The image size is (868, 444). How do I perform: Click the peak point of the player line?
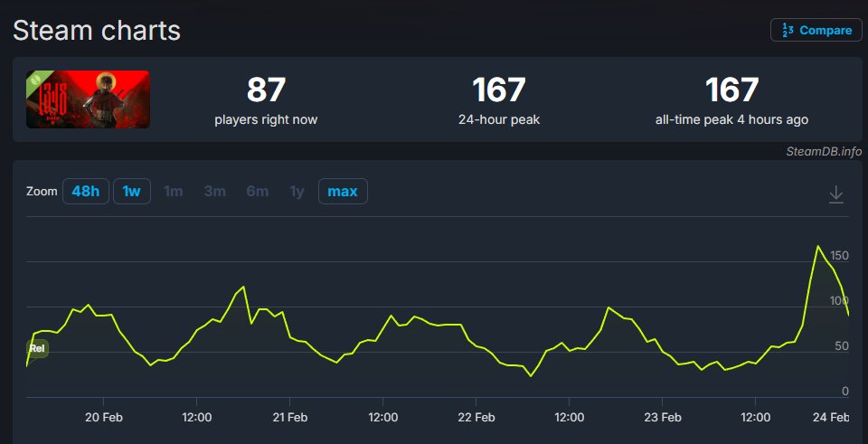[817, 246]
